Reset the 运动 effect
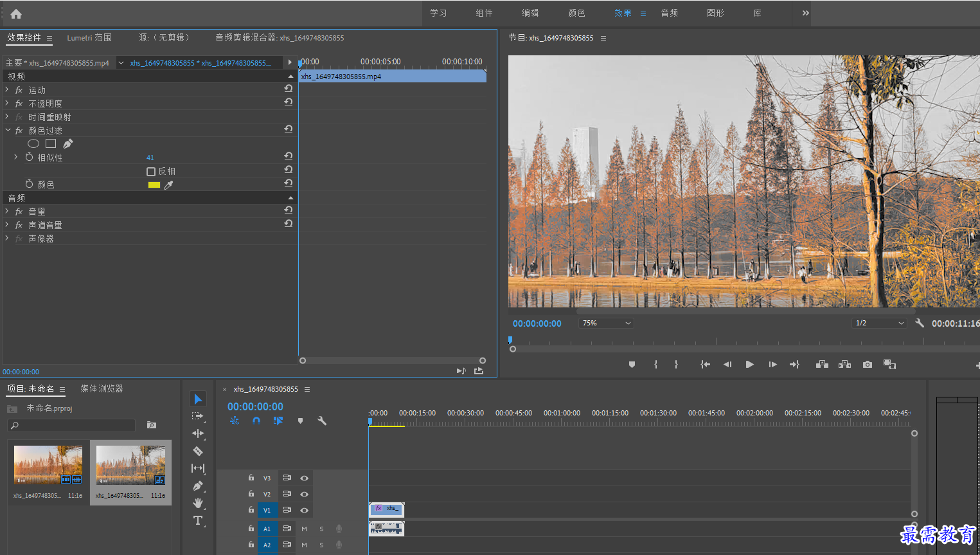980x555 pixels. tap(289, 89)
